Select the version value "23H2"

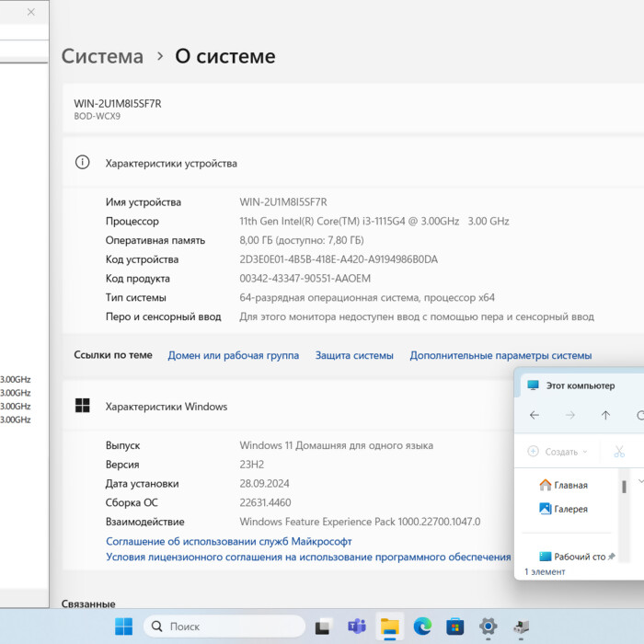(252, 465)
